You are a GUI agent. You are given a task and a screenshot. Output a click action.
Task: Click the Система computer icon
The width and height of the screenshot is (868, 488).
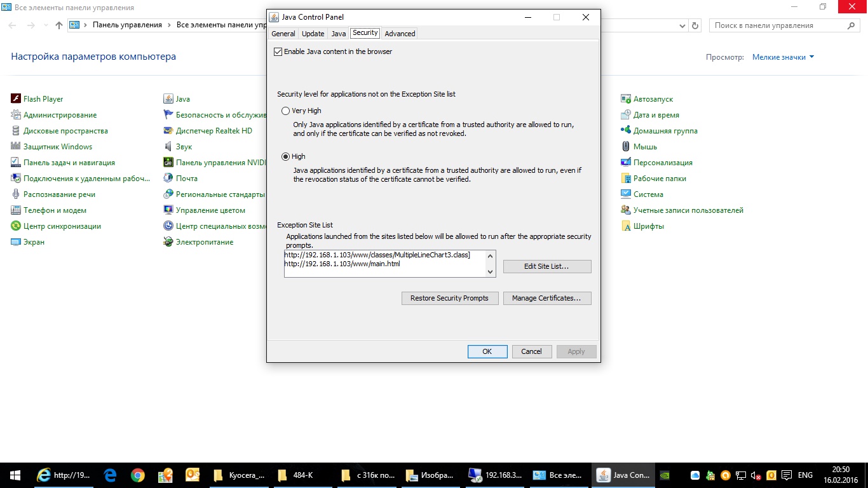click(626, 194)
